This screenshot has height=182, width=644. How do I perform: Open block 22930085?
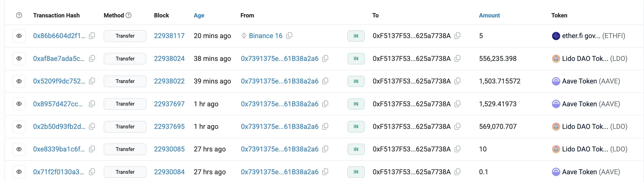point(169,149)
